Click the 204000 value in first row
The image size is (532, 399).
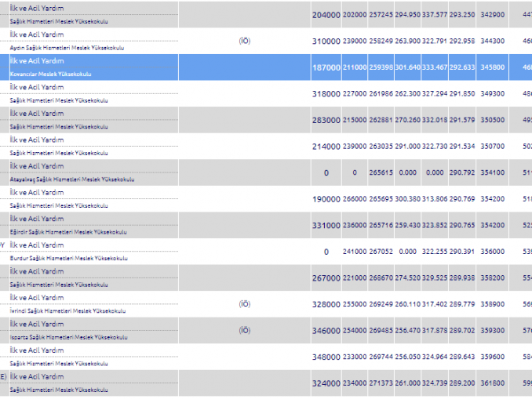[x=326, y=15]
